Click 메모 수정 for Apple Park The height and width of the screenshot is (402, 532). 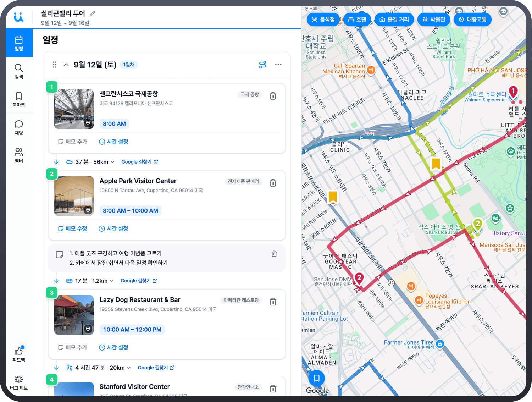pos(73,228)
